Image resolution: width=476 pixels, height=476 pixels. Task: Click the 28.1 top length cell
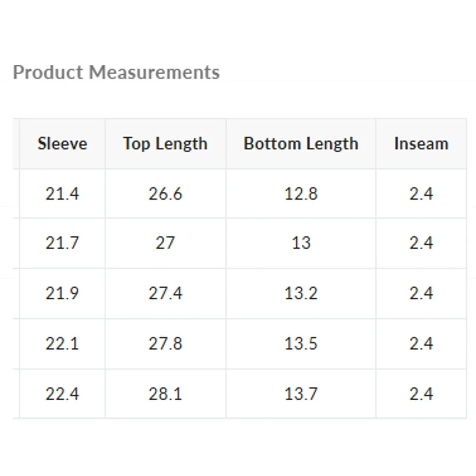click(x=166, y=394)
